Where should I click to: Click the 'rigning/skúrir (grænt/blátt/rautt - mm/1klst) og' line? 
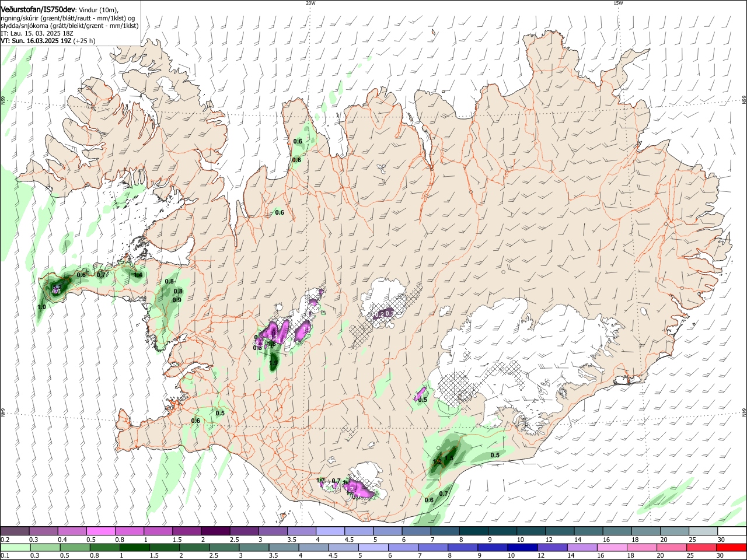[68, 18]
